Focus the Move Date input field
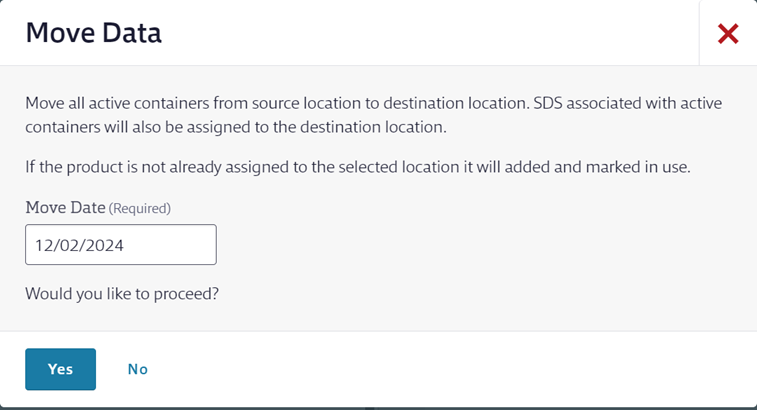Image resolution: width=757 pixels, height=410 pixels. [x=120, y=245]
